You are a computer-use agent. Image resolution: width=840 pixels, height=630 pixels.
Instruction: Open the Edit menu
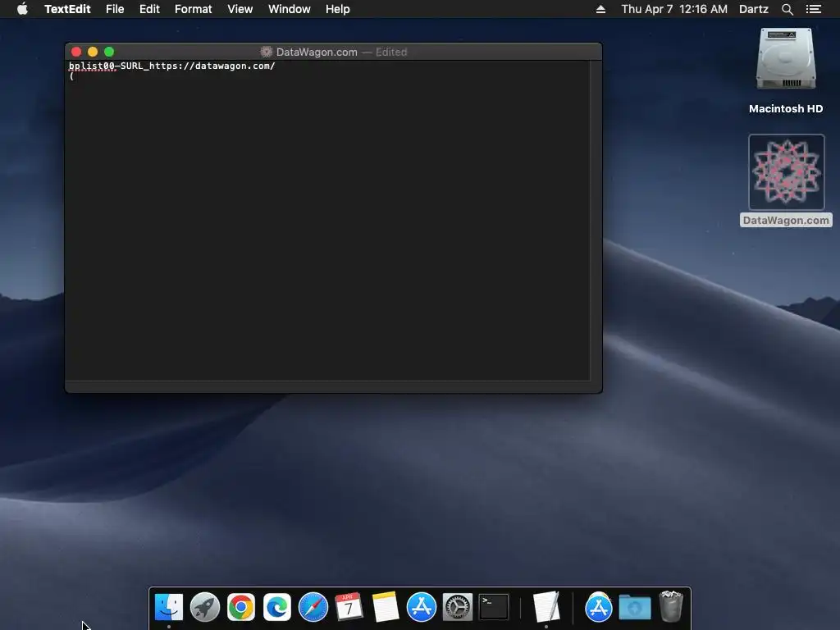click(x=149, y=9)
